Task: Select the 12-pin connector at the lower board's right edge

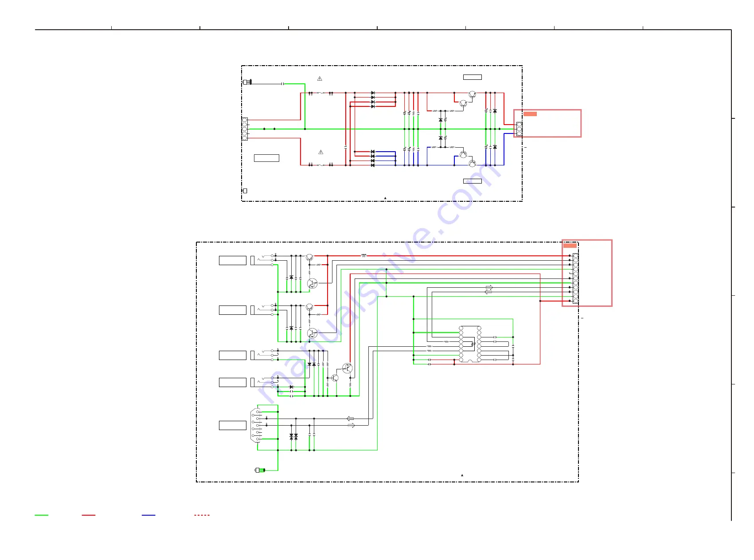Action: [x=575, y=278]
